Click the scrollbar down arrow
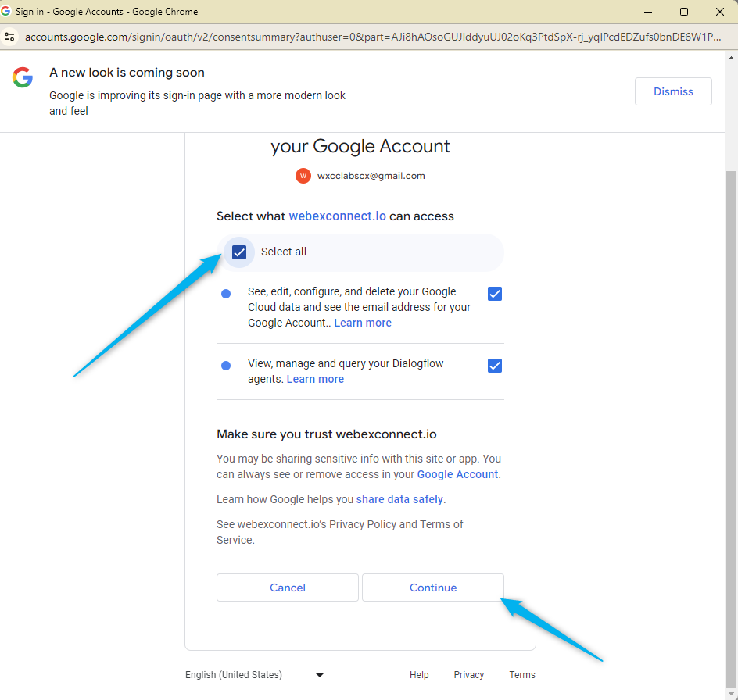This screenshot has width=738, height=700. 732,694
